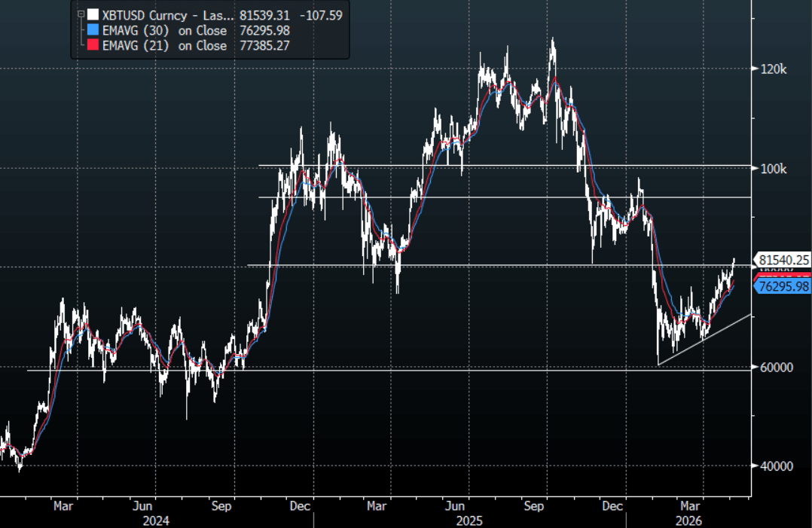Click the 100k price axis label

pos(773,169)
